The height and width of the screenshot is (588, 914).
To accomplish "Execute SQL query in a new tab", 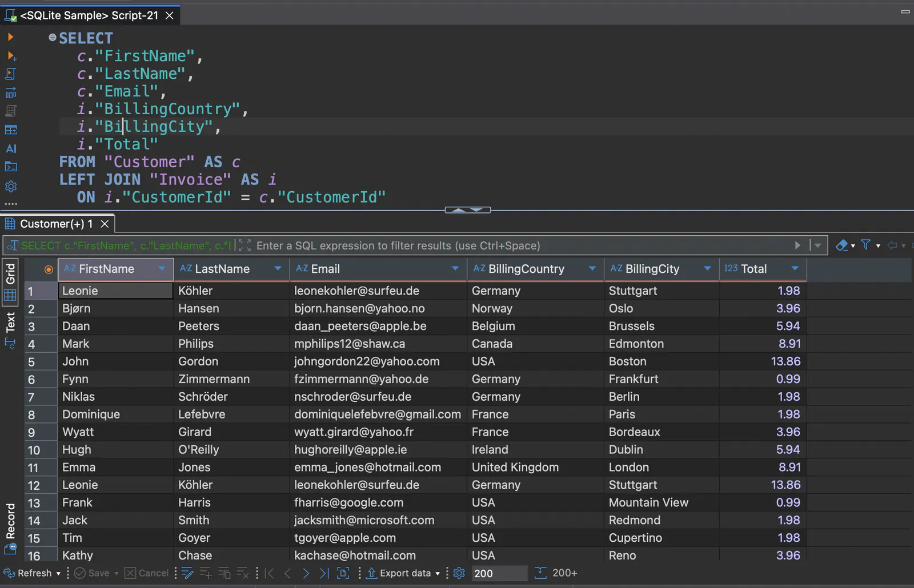I will pos(11,56).
